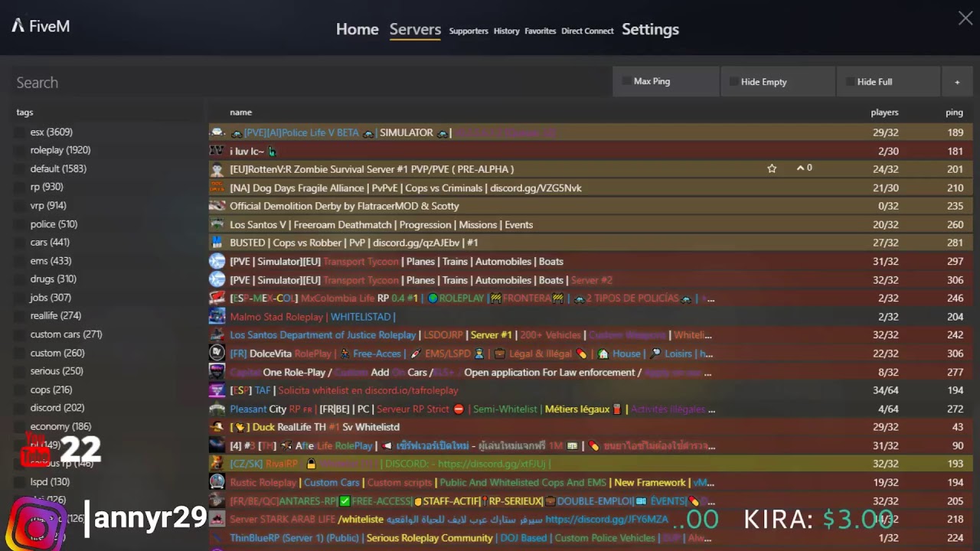This screenshot has height=551, width=980.
Task: Check the roleplay (1920) tag
Action: [19, 151]
